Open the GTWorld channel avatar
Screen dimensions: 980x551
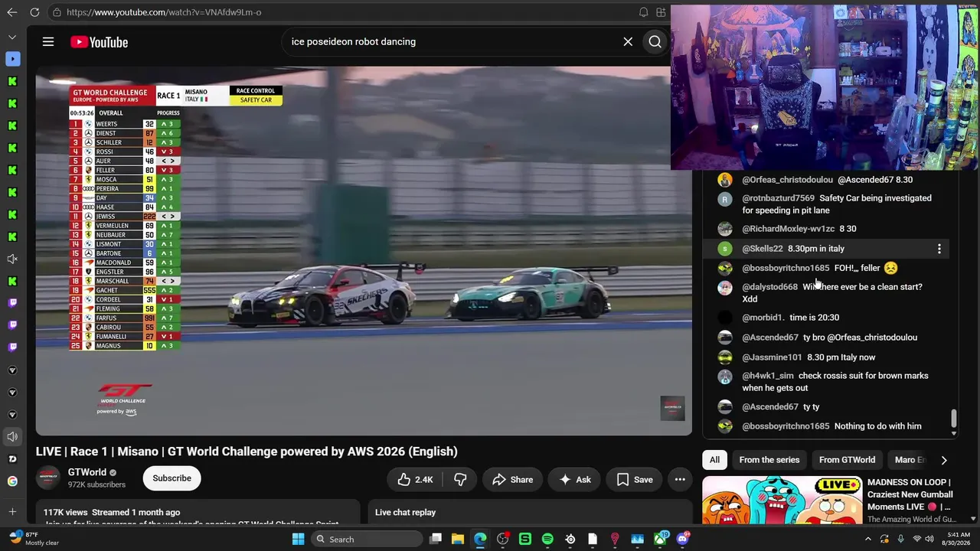tap(49, 478)
